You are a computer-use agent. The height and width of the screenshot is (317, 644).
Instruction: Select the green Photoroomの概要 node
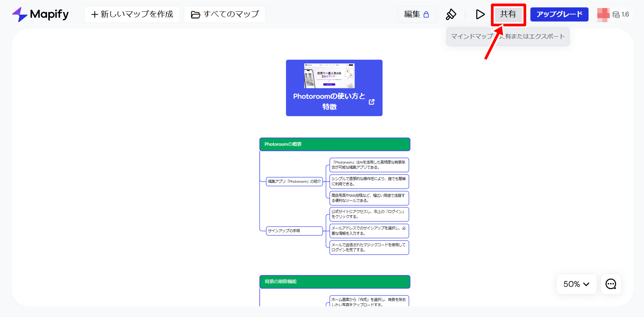335,144
